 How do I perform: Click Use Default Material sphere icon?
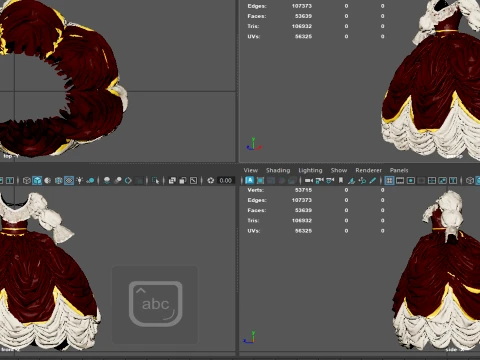pos(48,181)
